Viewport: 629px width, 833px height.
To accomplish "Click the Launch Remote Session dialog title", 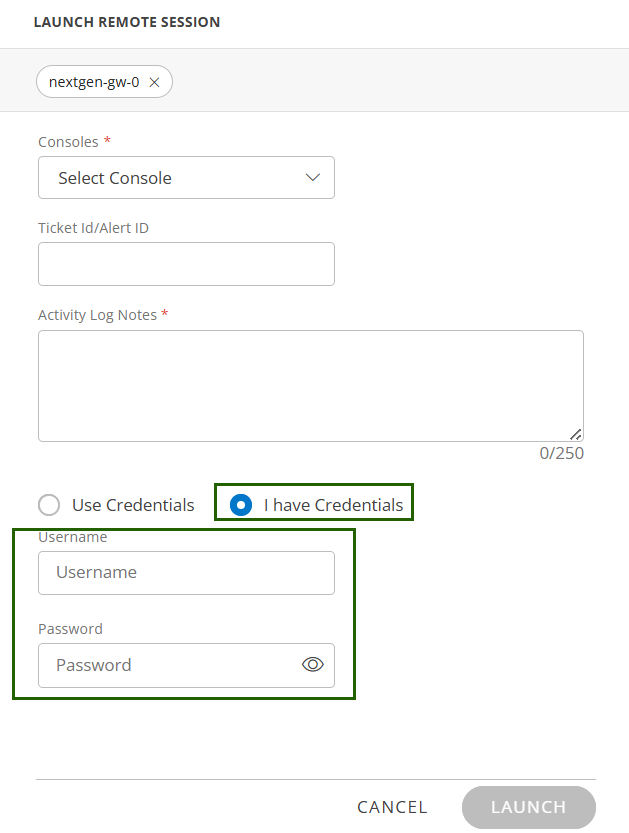I will click(x=127, y=22).
